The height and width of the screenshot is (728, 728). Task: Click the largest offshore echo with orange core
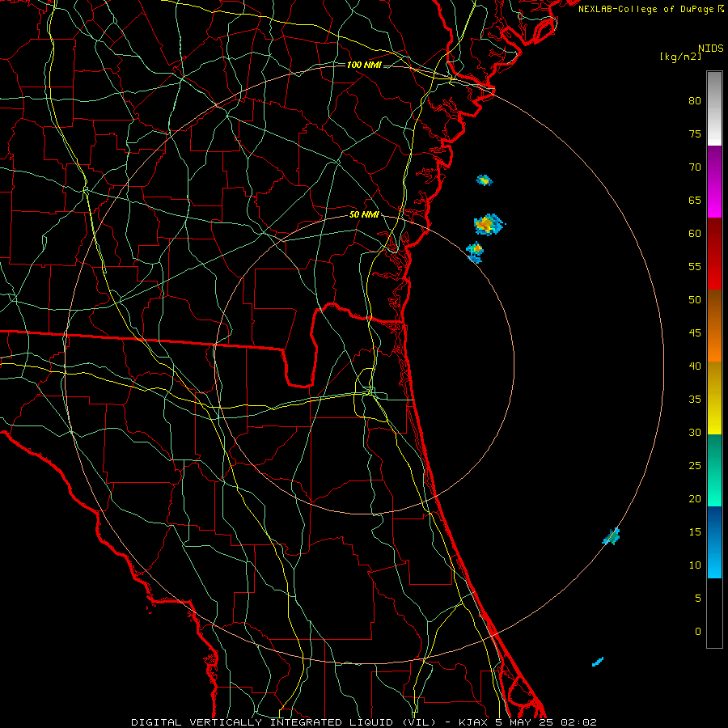pos(488,224)
